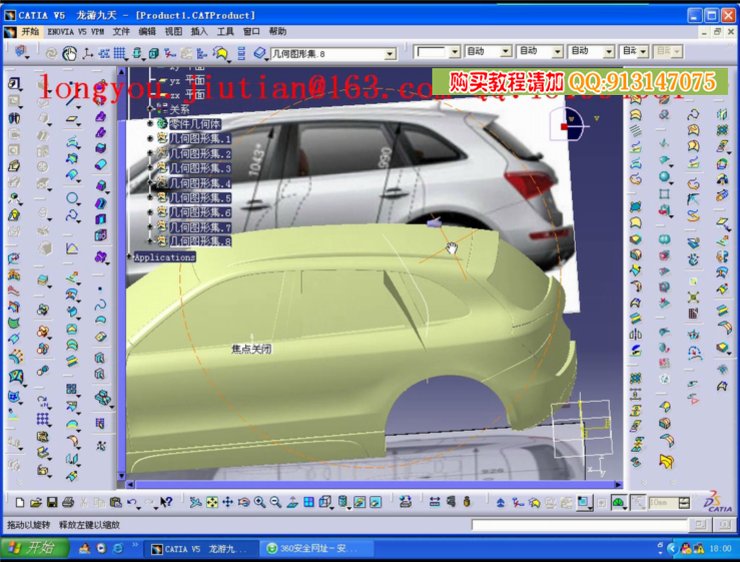The height and width of the screenshot is (562, 740).
Task: Click the Save icon in bottom toolbar
Action: pyautogui.click(x=52, y=502)
